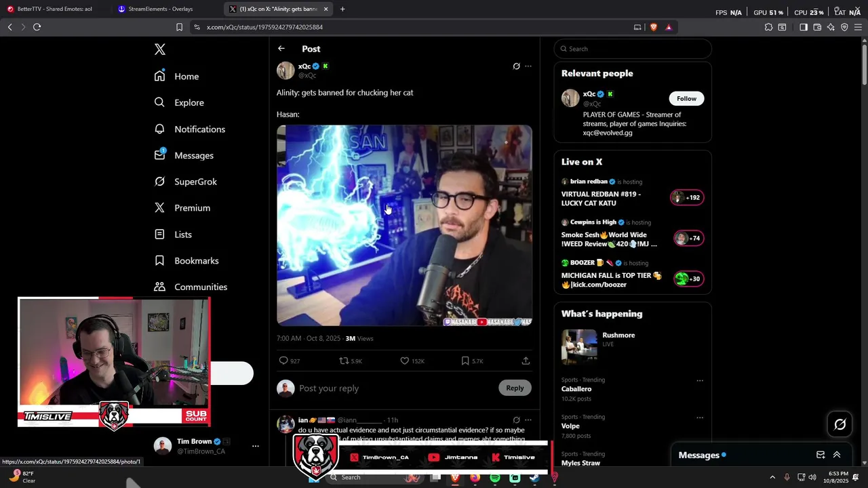Open the floating Grok button
This screenshot has width=868, height=488.
point(840,425)
